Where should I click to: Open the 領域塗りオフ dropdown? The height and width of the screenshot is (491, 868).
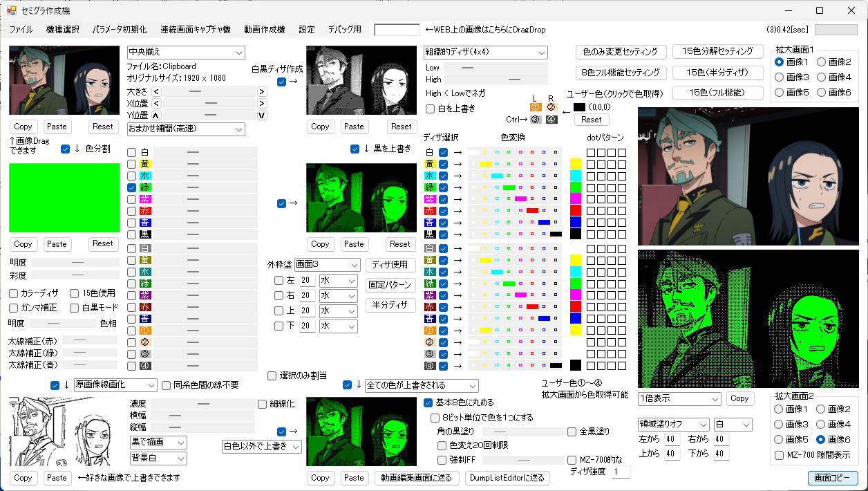coord(674,424)
